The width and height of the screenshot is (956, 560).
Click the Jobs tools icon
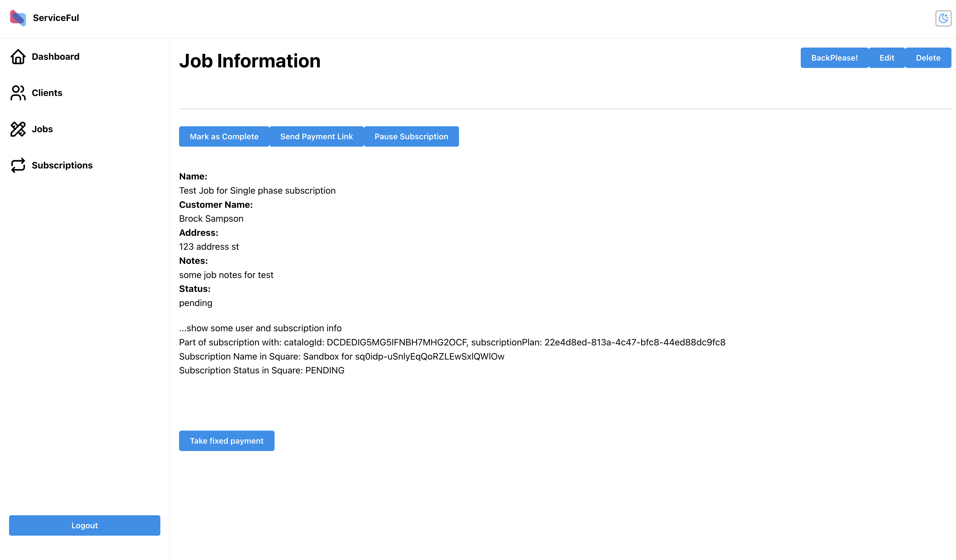tap(18, 129)
